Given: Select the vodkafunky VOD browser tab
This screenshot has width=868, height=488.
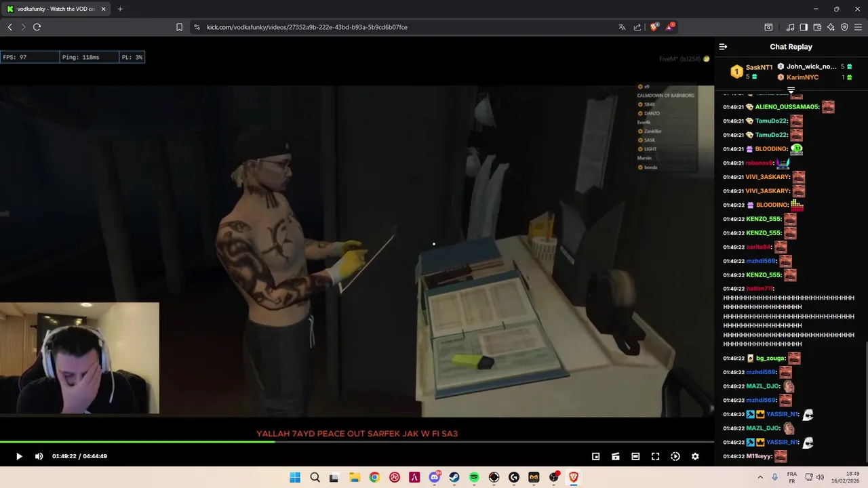Looking at the screenshot, I should coord(55,9).
